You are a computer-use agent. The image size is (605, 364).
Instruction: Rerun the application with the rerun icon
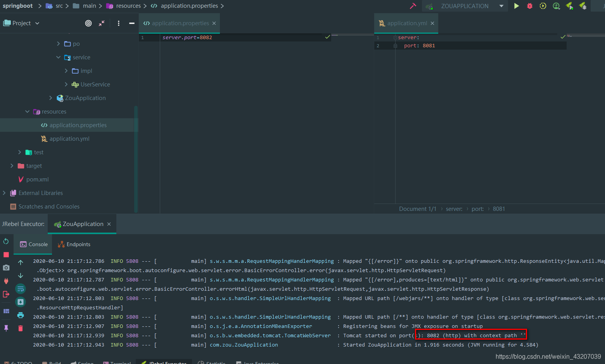pyautogui.click(x=6, y=242)
